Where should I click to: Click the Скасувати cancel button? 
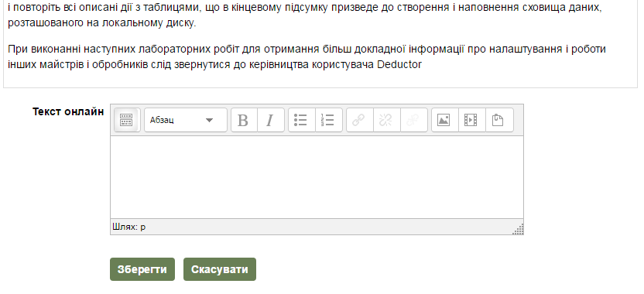pos(219,269)
